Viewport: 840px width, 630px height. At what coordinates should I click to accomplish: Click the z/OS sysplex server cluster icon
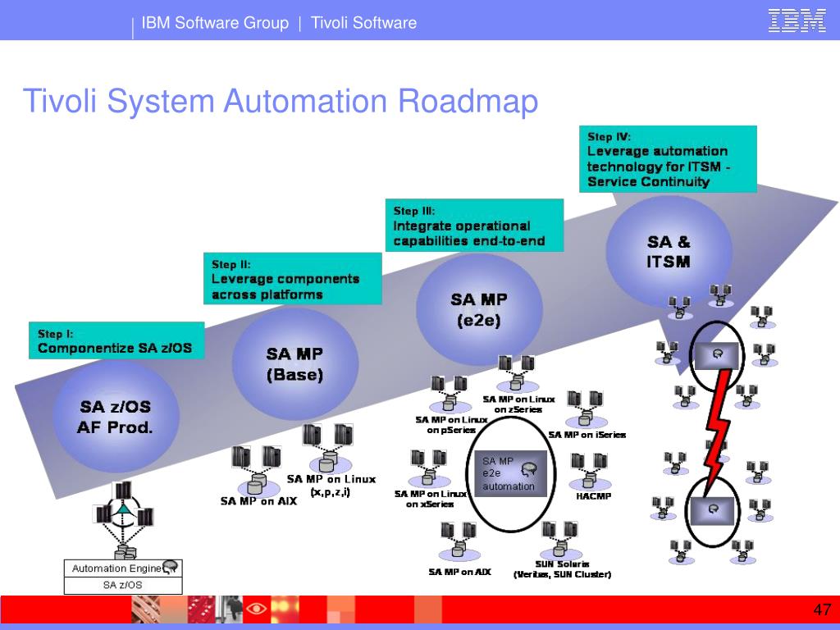pos(123,519)
